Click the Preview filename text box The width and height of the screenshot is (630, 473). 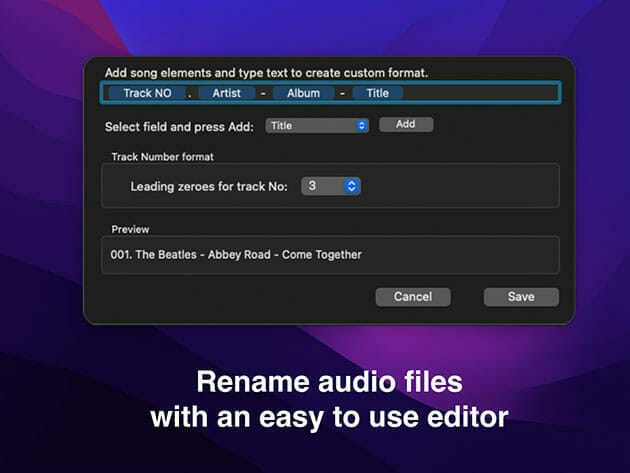point(330,255)
